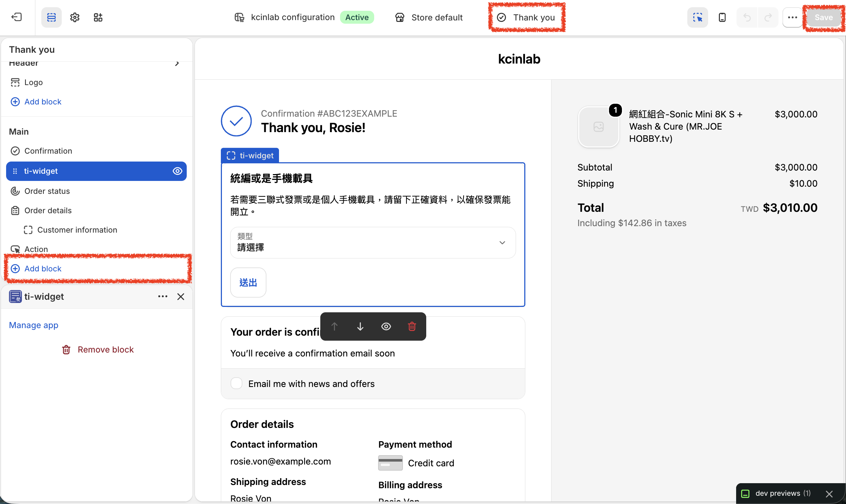Click the ti-widget app icon in settings panel
The width and height of the screenshot is (846, 504).
[15, 297]
